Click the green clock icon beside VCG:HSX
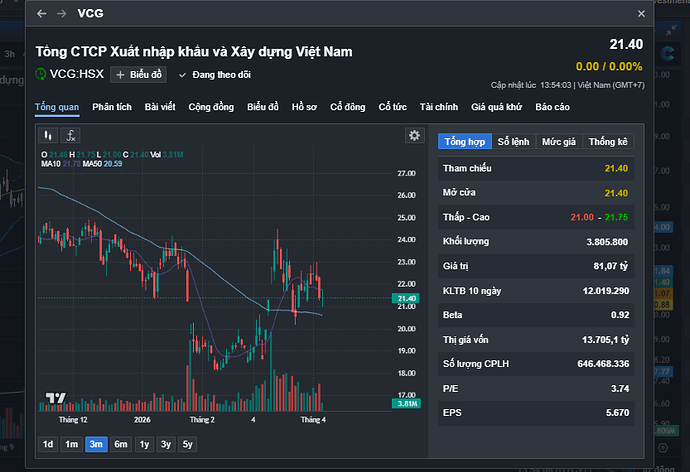The width and height of the screenshot is (690, 472). click(40, 74)
